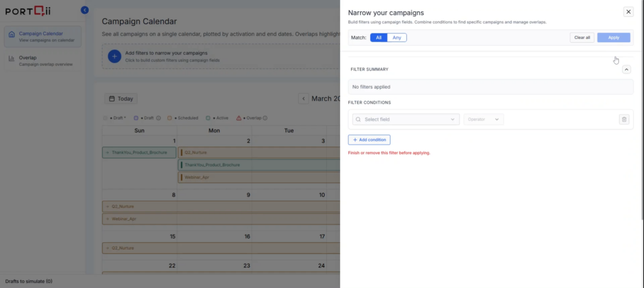The image size is (644, 288).
Task: Toggle the Active legend checkbox
Action: pyautogui.click(x=208, y=118)
